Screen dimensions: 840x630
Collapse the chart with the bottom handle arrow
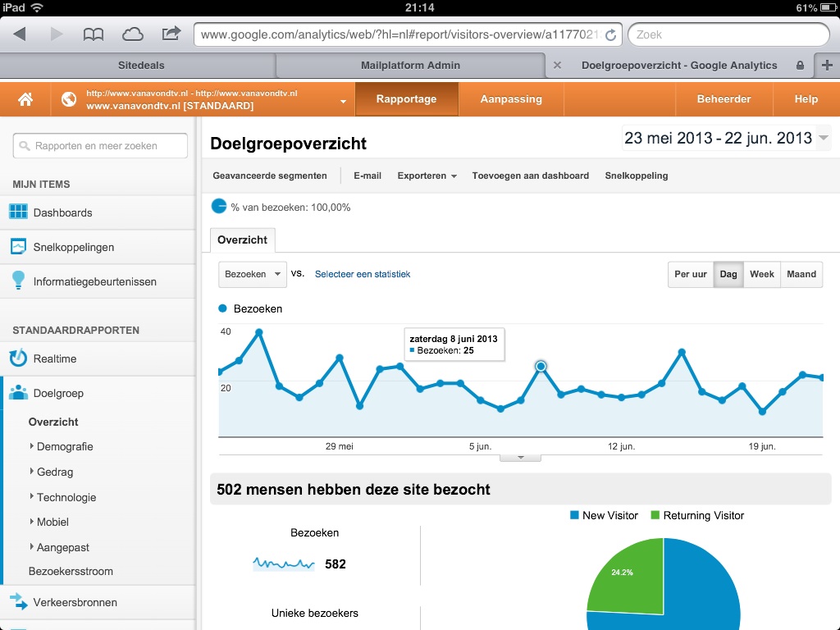coord(520,458)
